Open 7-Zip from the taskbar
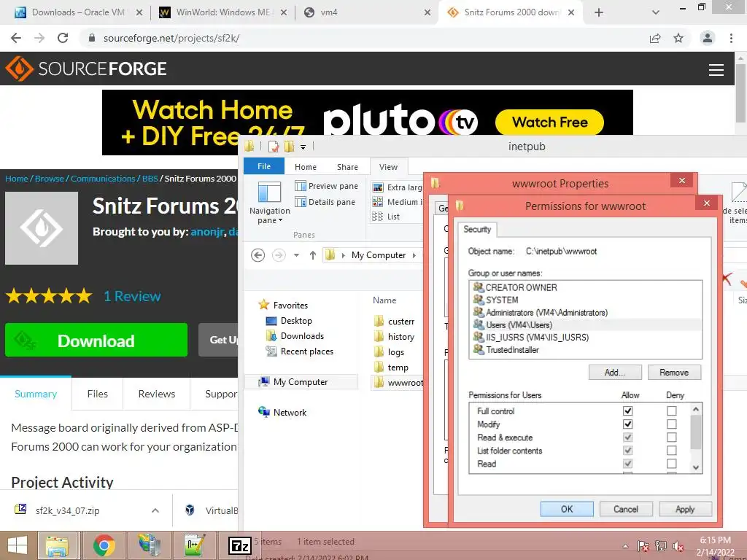 tap(239, 545)
